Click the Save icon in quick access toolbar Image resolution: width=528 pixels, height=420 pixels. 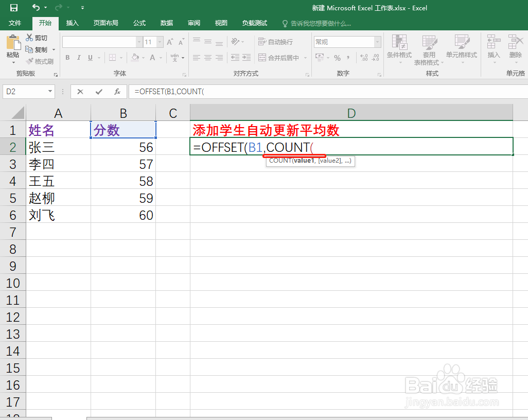click(13, 8)
